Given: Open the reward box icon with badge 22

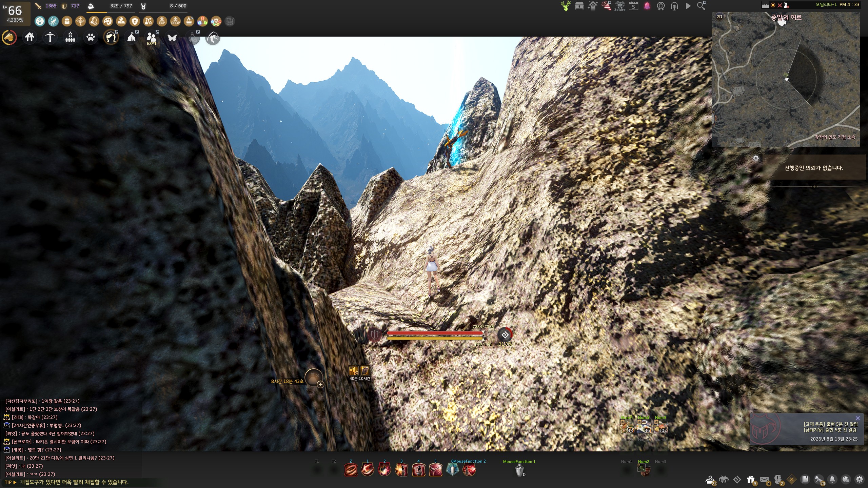Looking at the screenshot, I should (710, 480).
